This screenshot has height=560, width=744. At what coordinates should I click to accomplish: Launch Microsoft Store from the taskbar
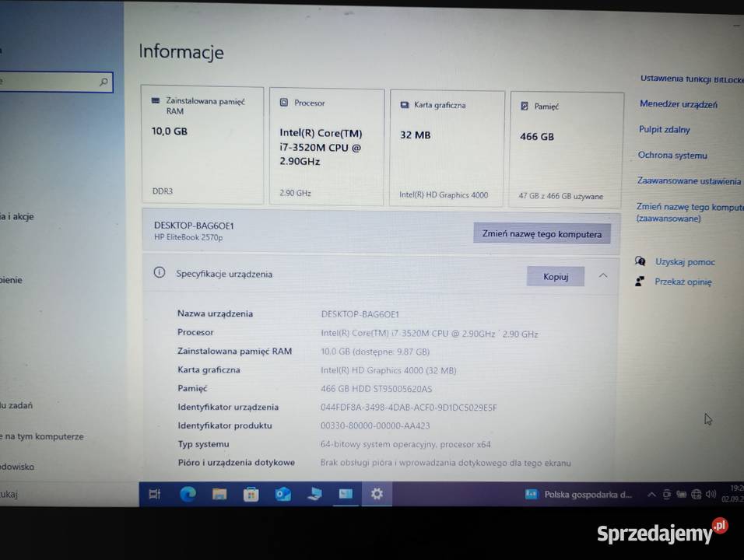pos(251,494)
